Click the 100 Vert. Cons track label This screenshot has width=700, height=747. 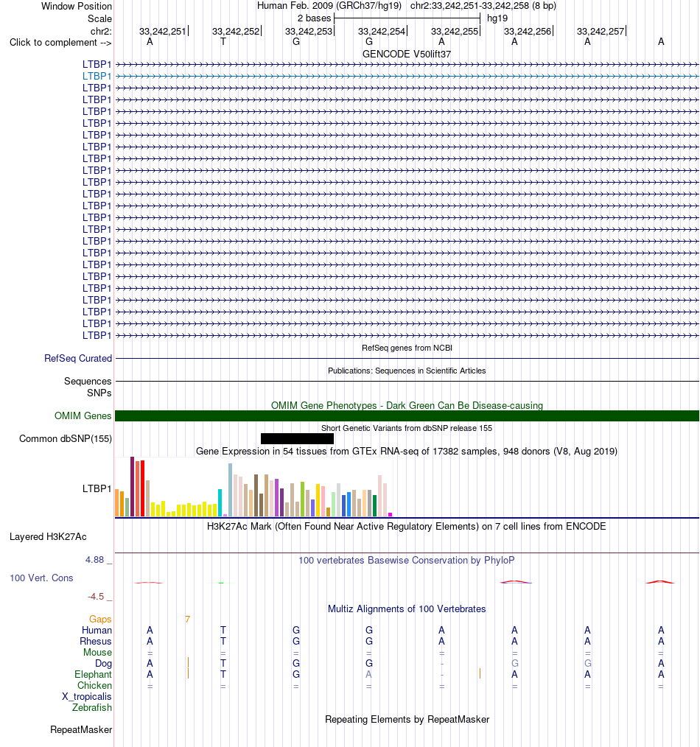[41, 578]
